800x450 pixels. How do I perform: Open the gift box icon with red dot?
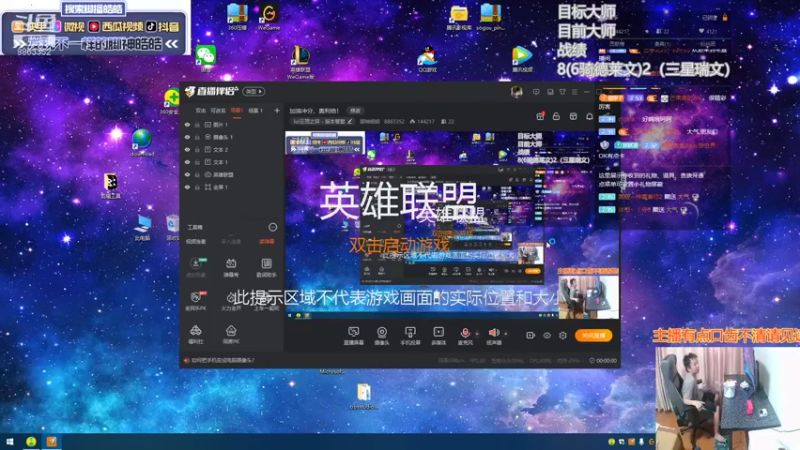[x=540, y=116]
